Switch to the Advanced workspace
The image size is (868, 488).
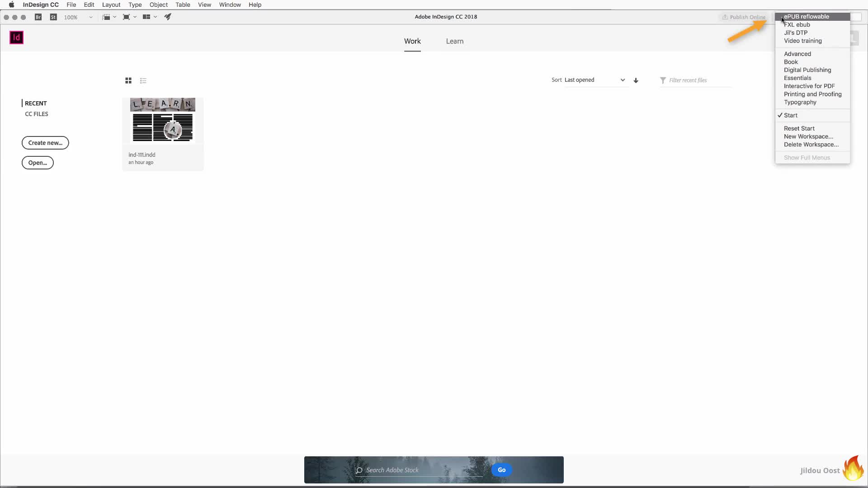click(812, 54)
